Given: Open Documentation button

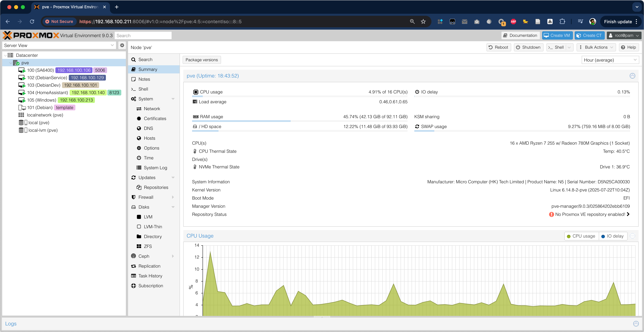Looking at the screenshot, I should pyautogui.click(x=520, y=36).
